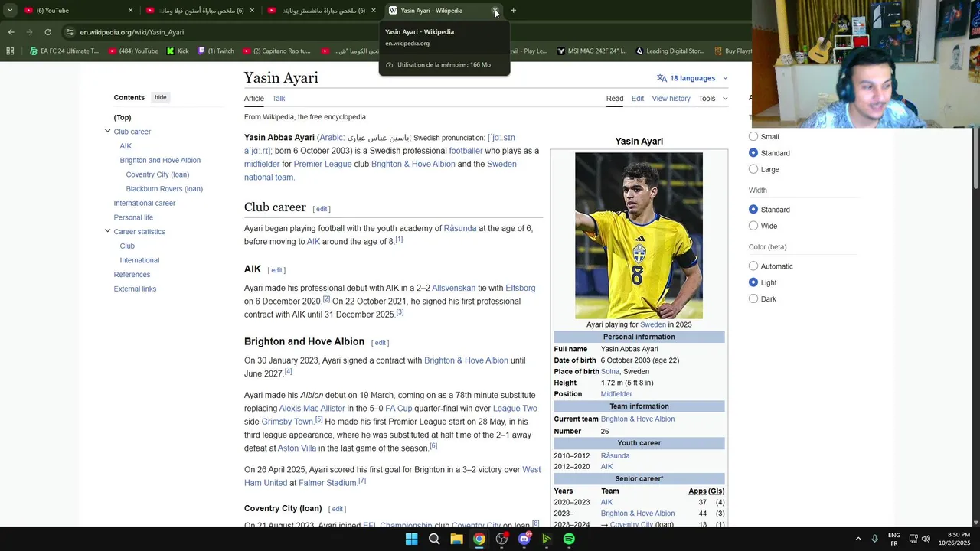Edit the AIK section
The image size is (980, 551).
[276, 270]
